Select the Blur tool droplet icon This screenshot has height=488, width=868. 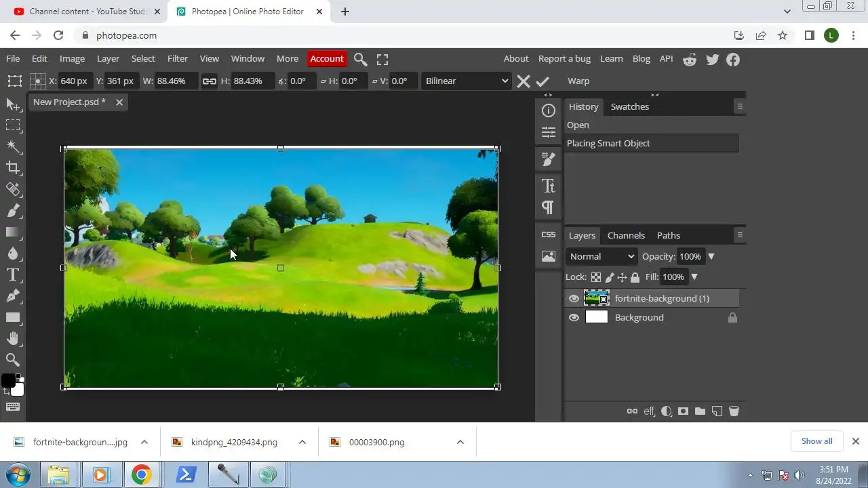point(13,253)
